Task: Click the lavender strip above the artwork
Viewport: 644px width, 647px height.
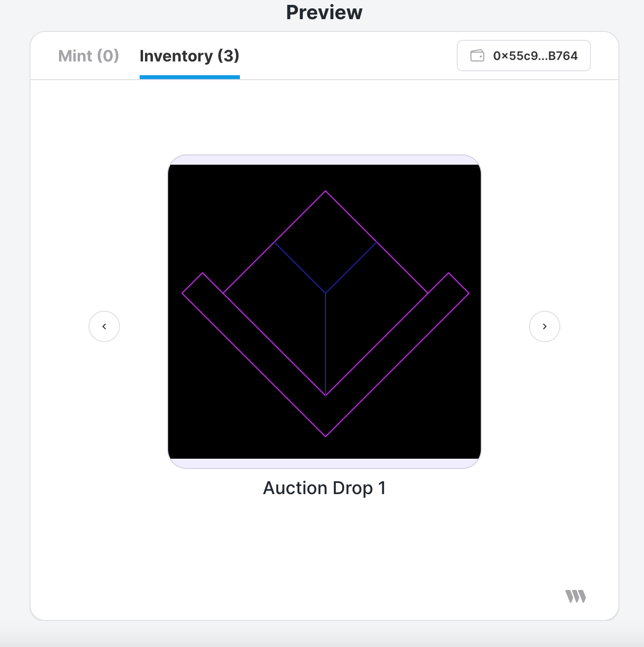Action: 324,160
